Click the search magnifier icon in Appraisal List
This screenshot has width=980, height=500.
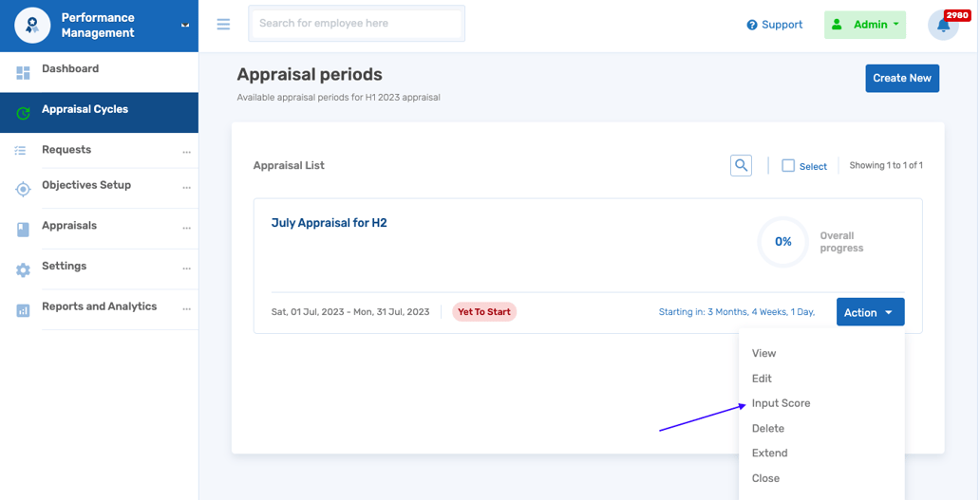[x=741, y=166]
